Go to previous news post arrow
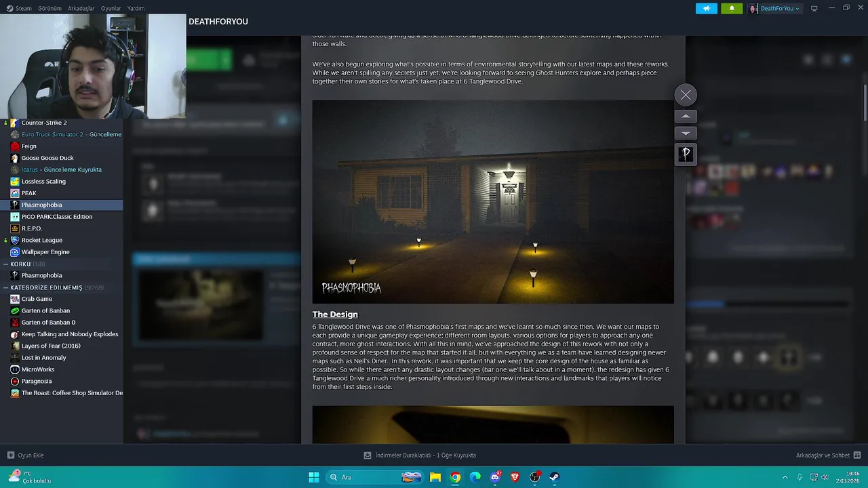Viewport: 868px width, 488px height. [x=686, y=116]
